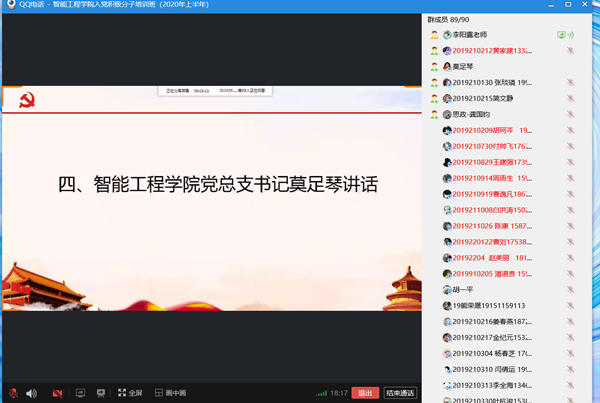This screenshot has height=403, width=600.
Task: Click the shared slide titled 莫足琴讲话
Action: tap(212, 185)
